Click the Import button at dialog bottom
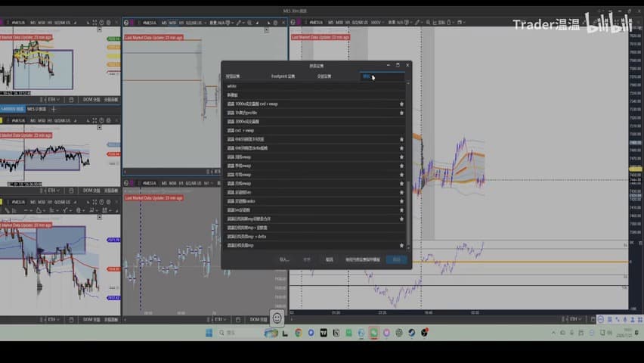The height and width of the screenshot is (363, 644). (x=284, y=259)
